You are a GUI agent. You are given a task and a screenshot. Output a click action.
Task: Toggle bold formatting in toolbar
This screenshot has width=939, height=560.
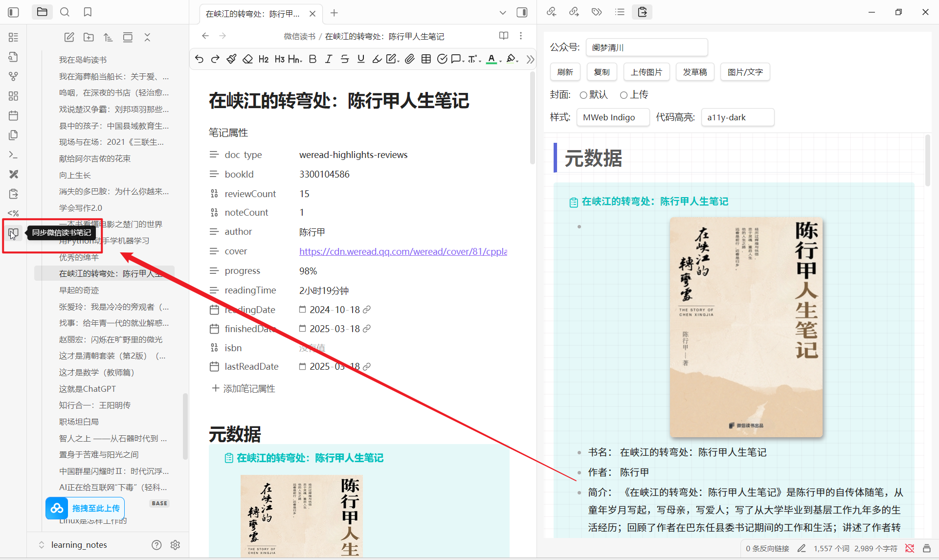click(313, 59)
